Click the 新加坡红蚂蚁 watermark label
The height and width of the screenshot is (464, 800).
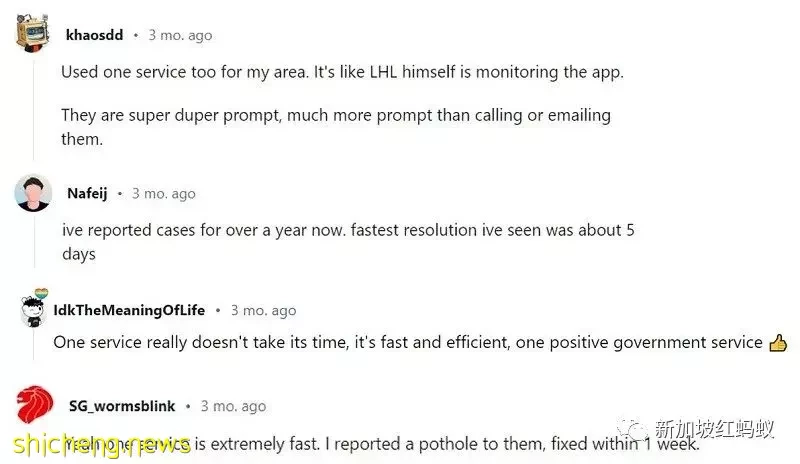tap(714, 429)
